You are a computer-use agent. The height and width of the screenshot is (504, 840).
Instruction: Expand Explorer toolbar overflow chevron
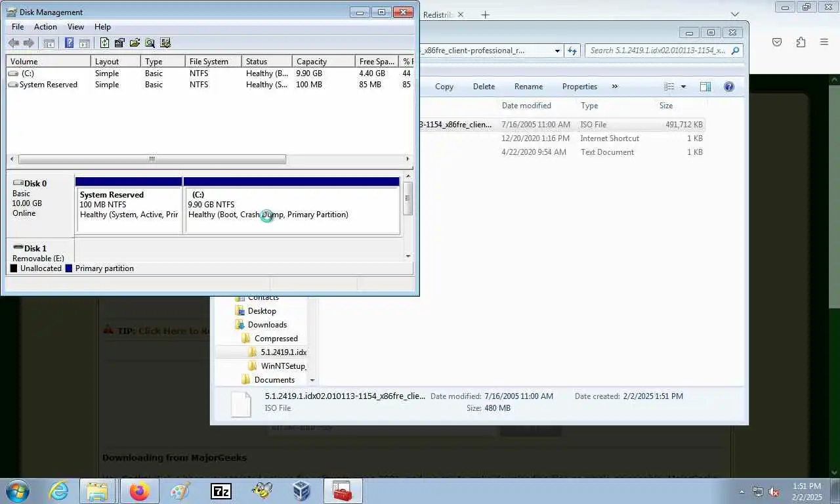(615, 87)
